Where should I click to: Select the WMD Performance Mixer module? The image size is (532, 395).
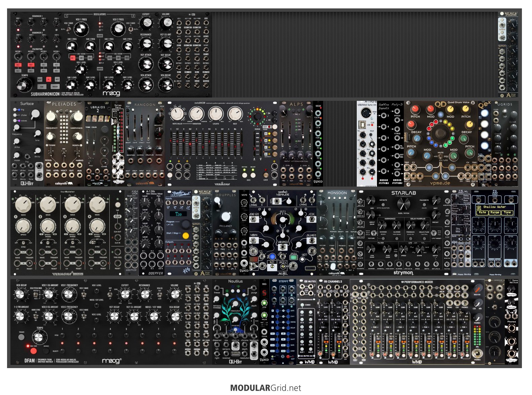(x=417, y=322)
